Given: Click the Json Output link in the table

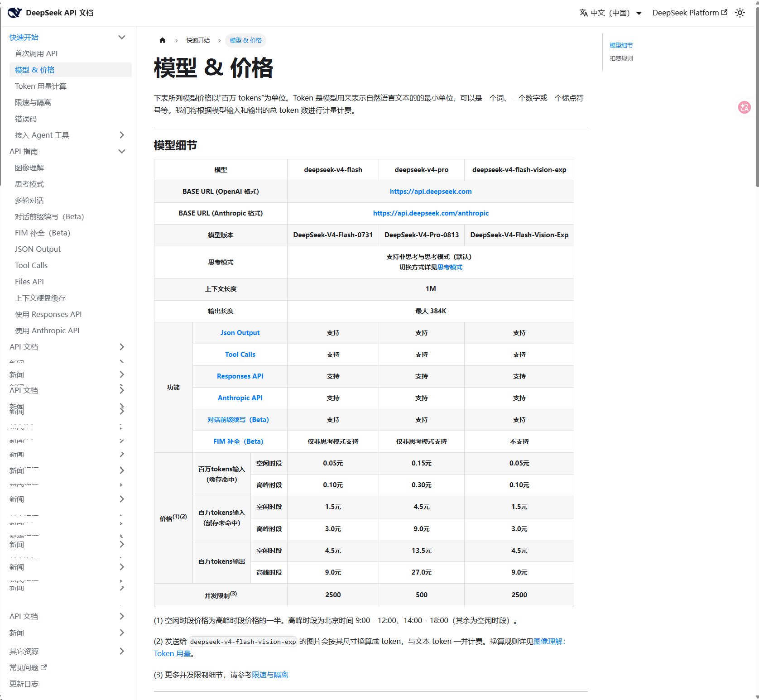Looking at the screenshot, I should click(x=240, y=333).
